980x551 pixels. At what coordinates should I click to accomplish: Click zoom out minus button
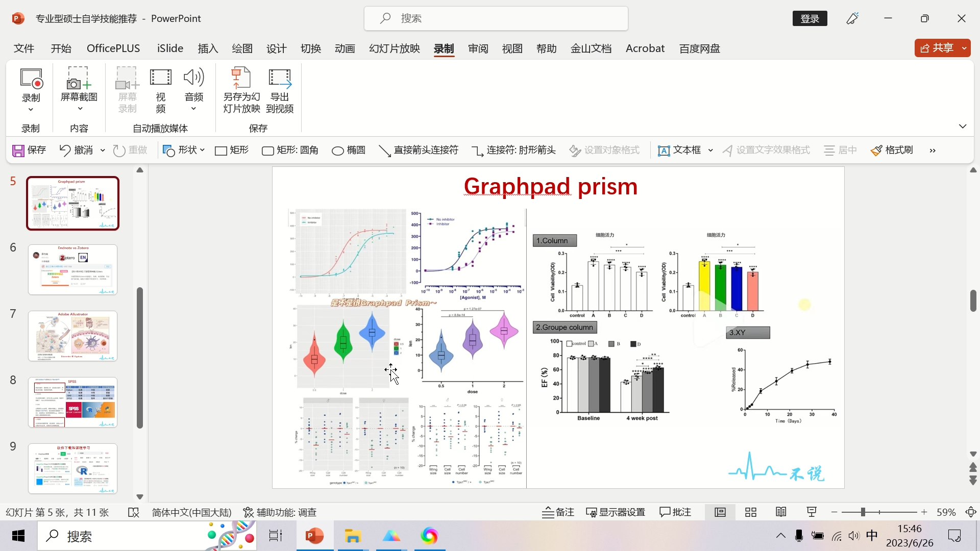point(834,512)
